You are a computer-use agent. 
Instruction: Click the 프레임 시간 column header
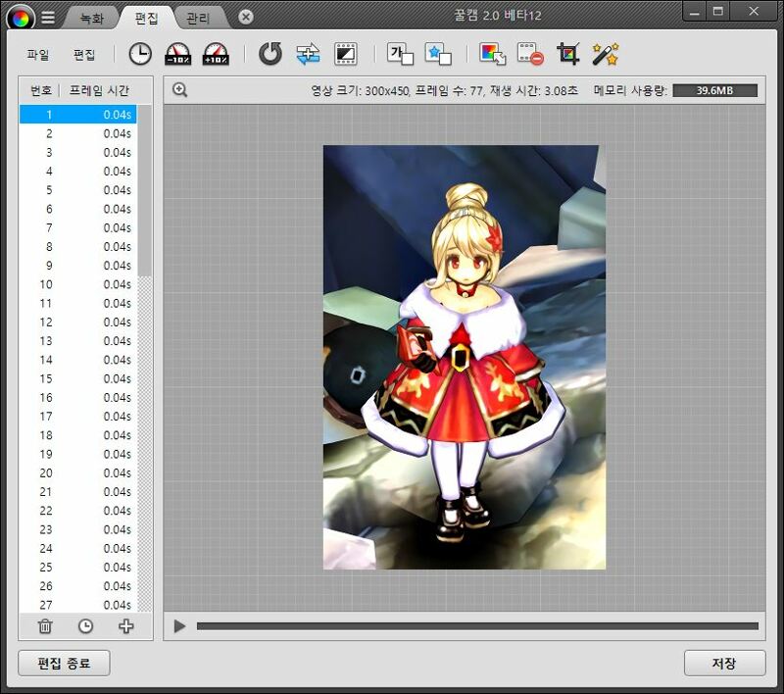point(99,90)
